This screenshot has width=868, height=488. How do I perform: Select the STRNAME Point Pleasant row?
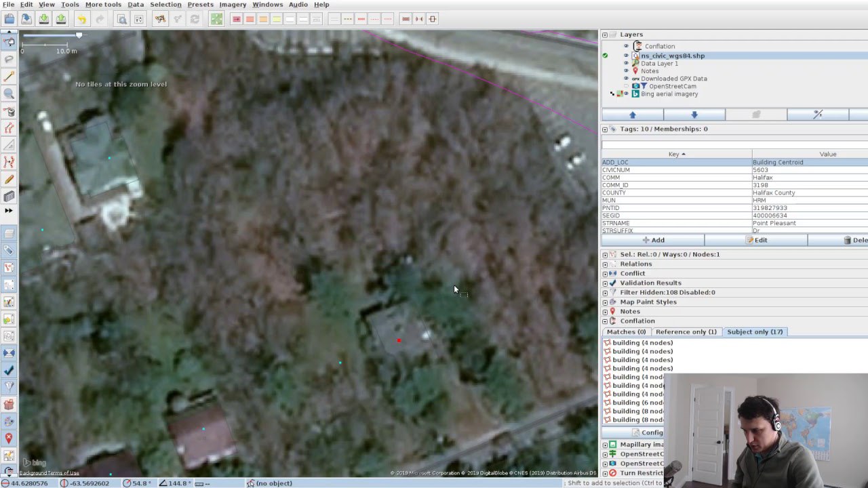pos(735,223)
